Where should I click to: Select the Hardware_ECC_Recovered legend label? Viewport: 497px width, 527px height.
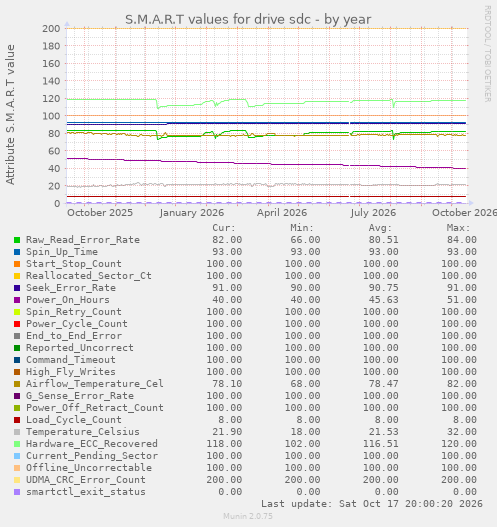pos(92,444)
